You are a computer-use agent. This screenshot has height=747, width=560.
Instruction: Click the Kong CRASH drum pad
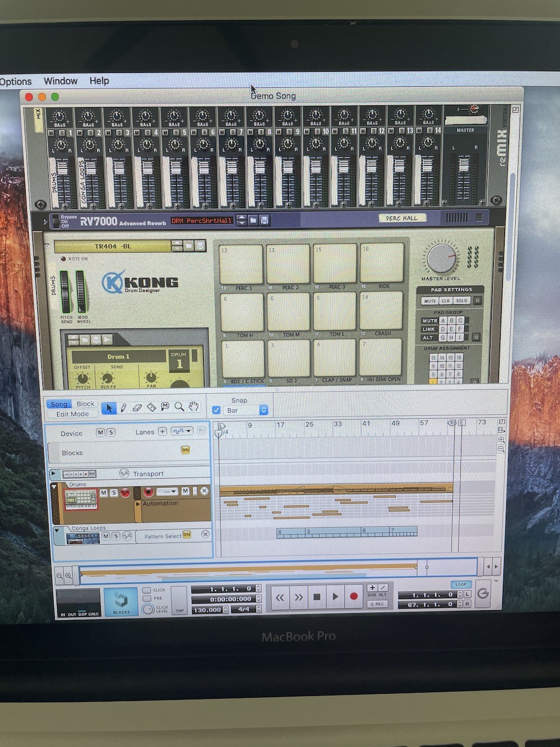point(381,310)
